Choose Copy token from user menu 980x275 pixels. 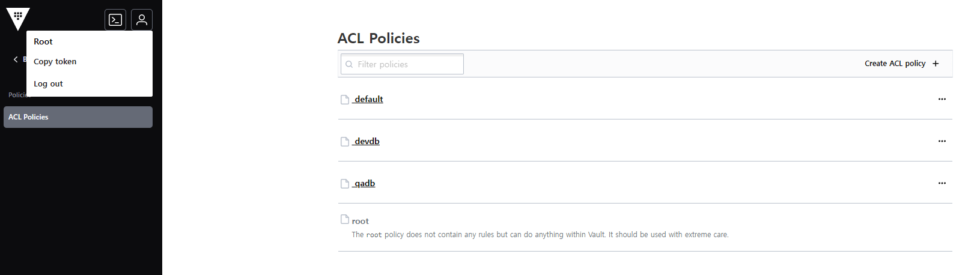pyautogui.click(x=55, y=62)
